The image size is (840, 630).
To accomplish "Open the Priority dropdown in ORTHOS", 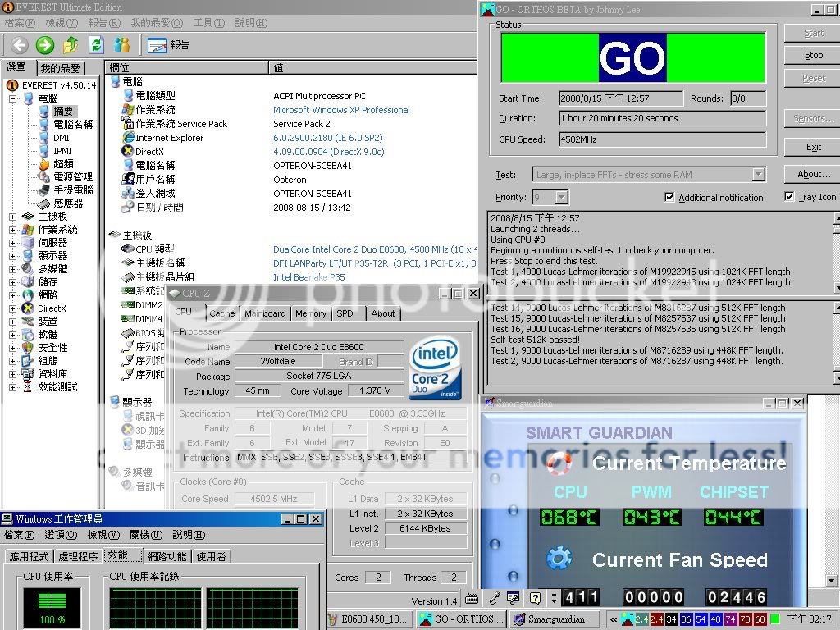I will point(561,198).
